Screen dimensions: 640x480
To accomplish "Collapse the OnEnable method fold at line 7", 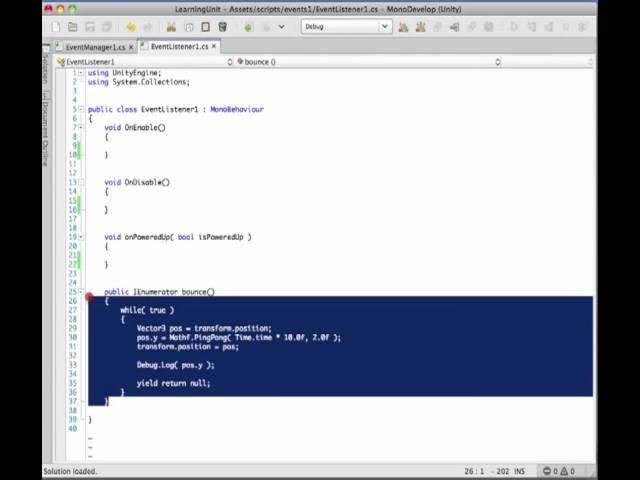I will pos(81,127).
